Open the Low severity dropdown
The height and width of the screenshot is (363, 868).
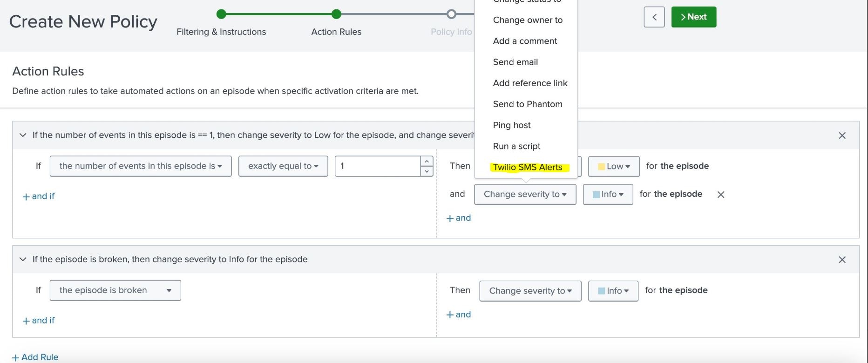tap(614, 166)
